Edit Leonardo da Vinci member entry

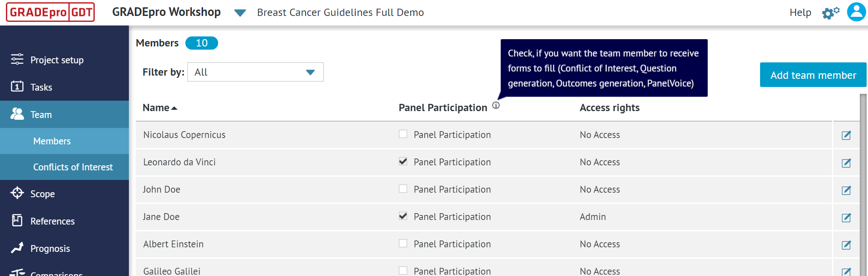point(846,163)
